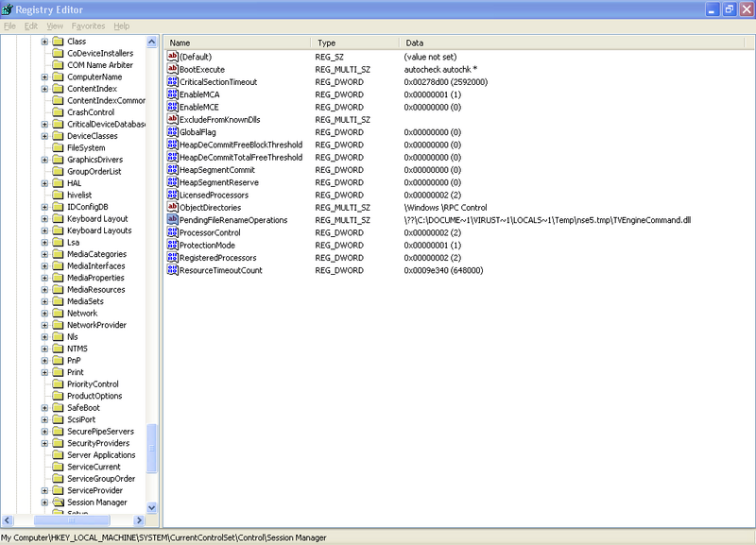Expand the Class key
The image size is (756, 545).
tap(44, 42)
